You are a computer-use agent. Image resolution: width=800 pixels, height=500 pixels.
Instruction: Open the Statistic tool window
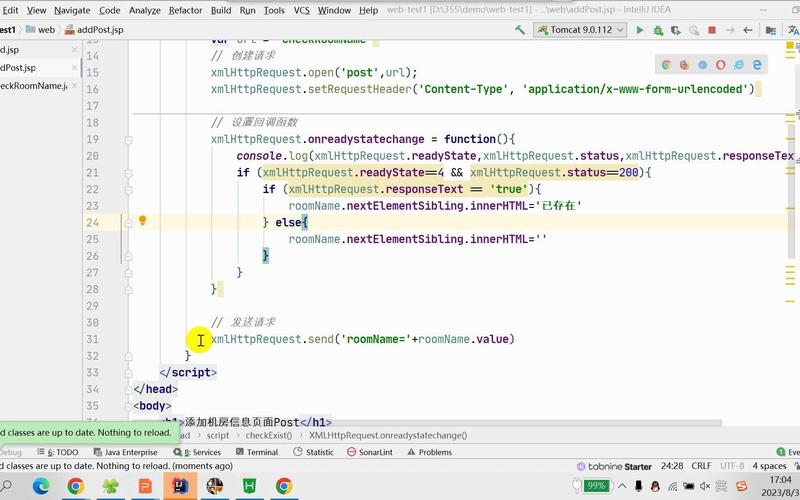tap(313, 453)
